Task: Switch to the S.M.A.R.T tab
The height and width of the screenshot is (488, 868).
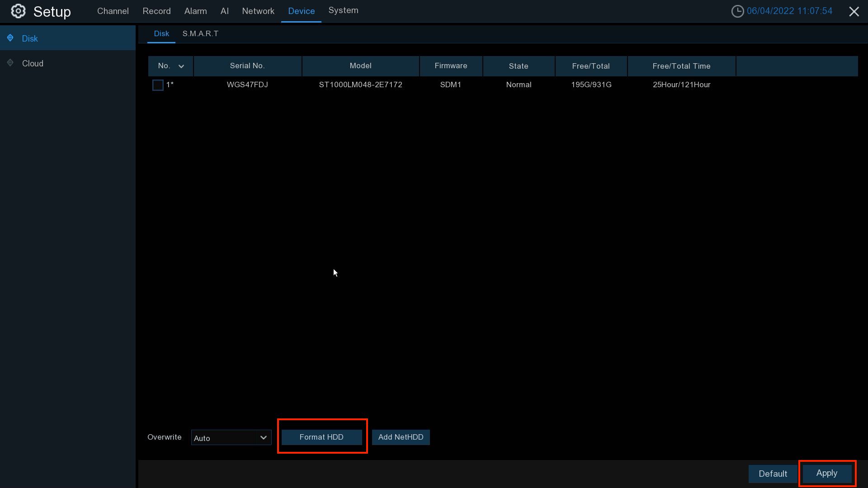Action: point(200,34)
